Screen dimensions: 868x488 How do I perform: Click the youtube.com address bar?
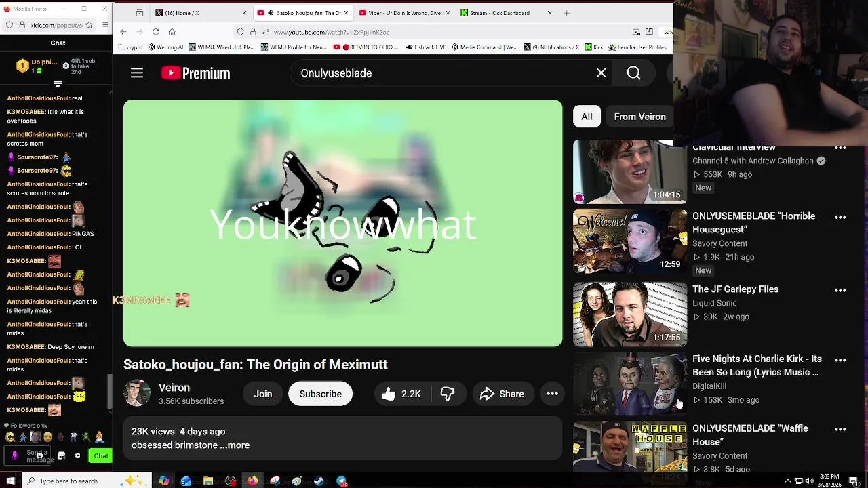(x=448, y=32)
